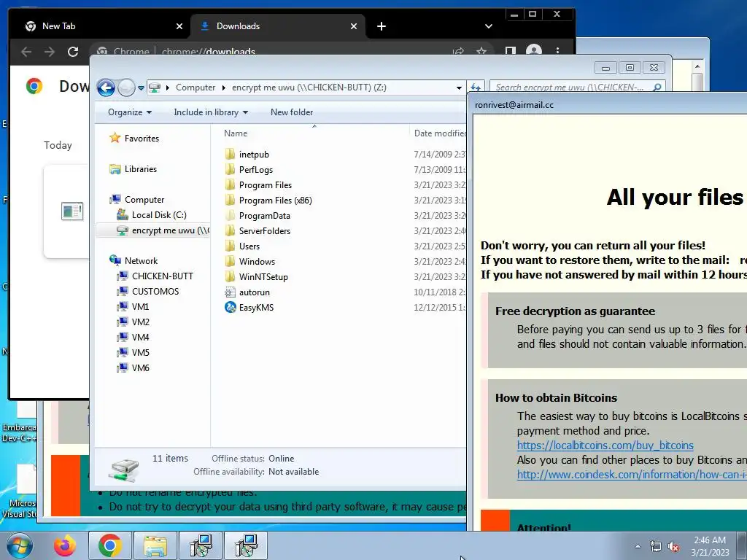The height and width of the screenshot is (560, 747).
Task: Close the Downloads tab in Chrome
Action: [x=354, y=26]
